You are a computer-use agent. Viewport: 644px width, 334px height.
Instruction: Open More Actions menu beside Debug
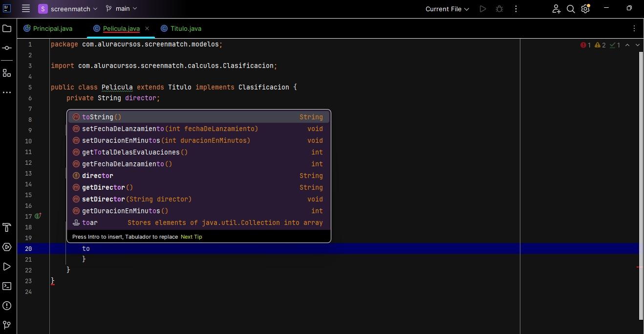(x=515, y=9)
